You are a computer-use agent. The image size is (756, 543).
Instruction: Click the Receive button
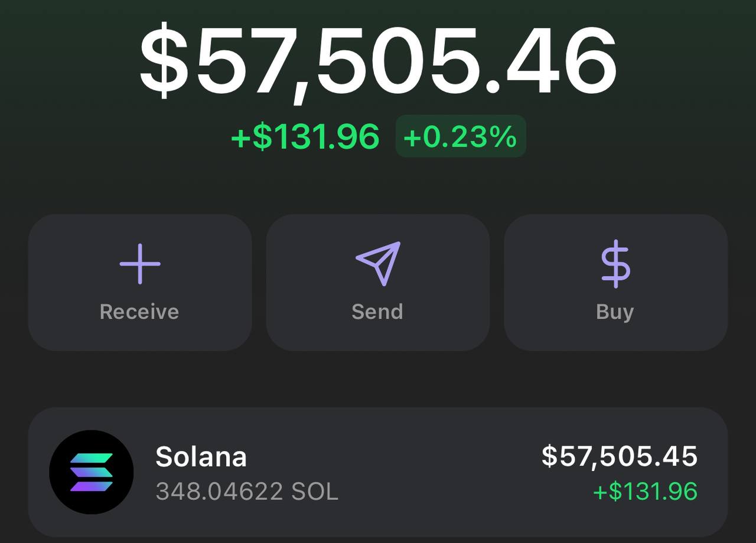tap(139, 312)
